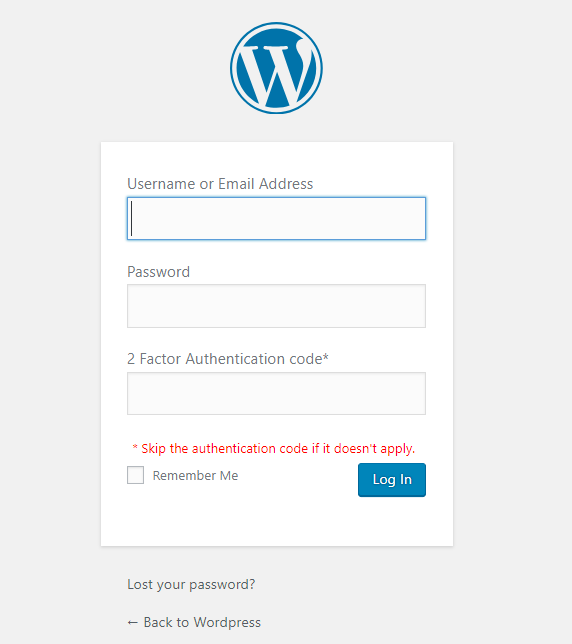Click the red asterisk starting the skip notice
The image size is (572, 644).
135,446
